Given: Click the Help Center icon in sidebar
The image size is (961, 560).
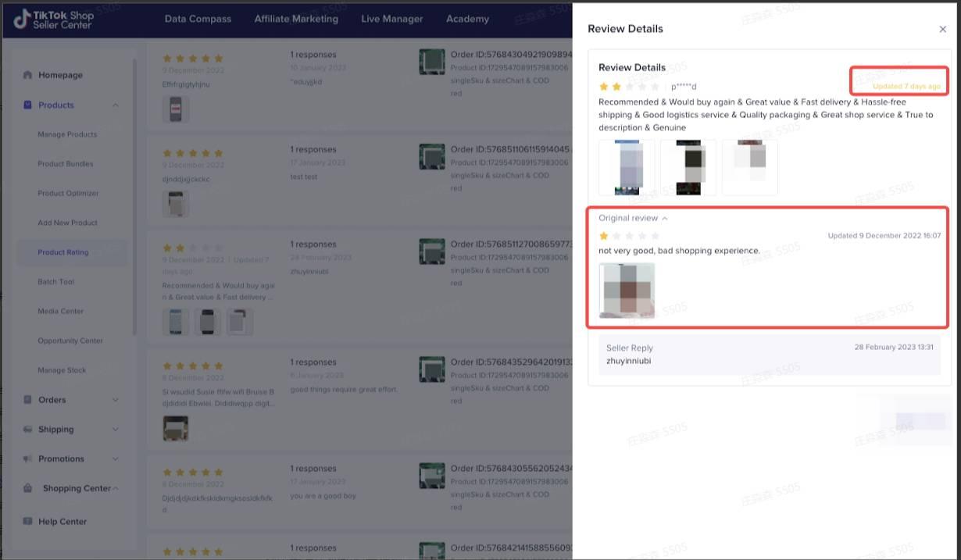Looking at the screenshot, I should pos(28,521).
